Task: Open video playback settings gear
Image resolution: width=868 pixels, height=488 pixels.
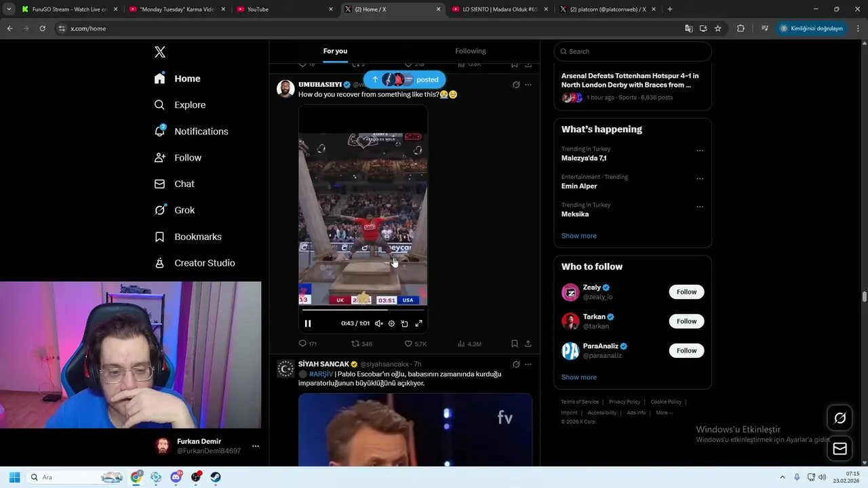Action: pos(391,323)
